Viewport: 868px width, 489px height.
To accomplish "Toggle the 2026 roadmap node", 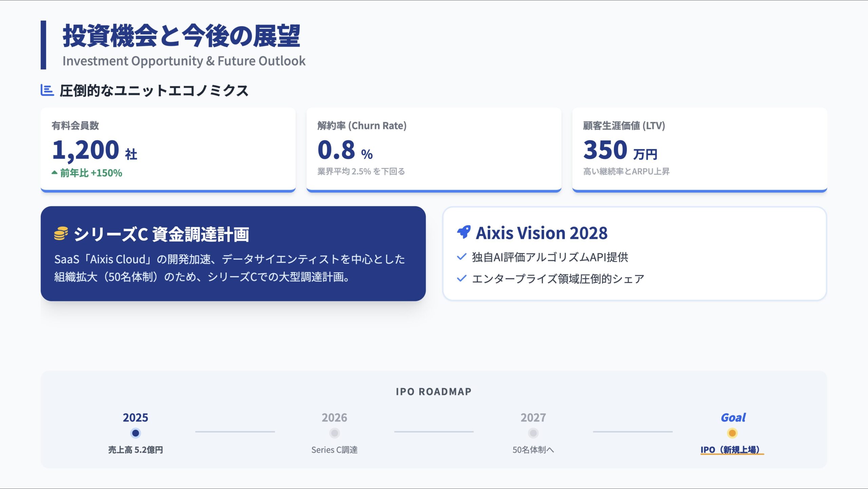I will [x=335, y=432].
